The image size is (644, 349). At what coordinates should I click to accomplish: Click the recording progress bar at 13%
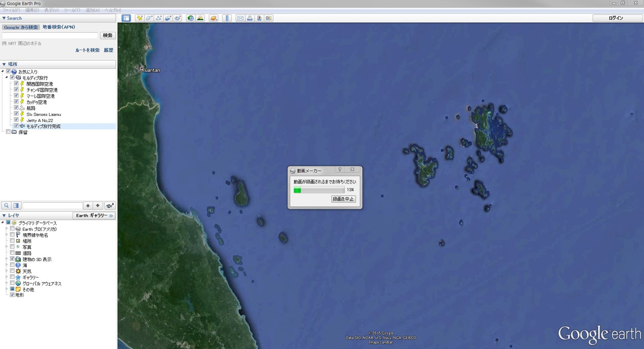(x=319, y=190)
